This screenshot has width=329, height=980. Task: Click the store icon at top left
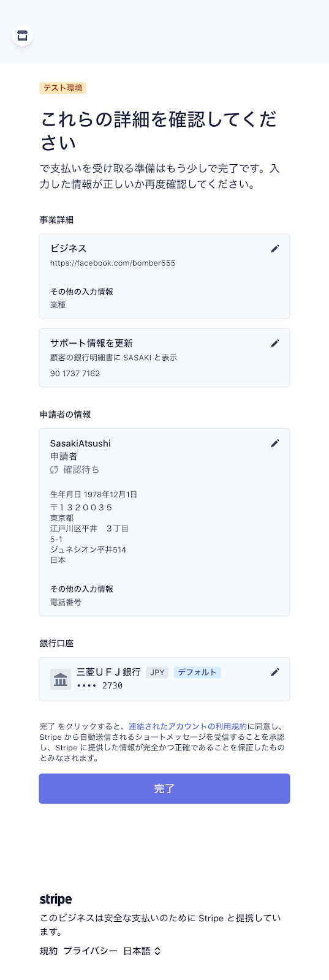(x=23, y=35)
